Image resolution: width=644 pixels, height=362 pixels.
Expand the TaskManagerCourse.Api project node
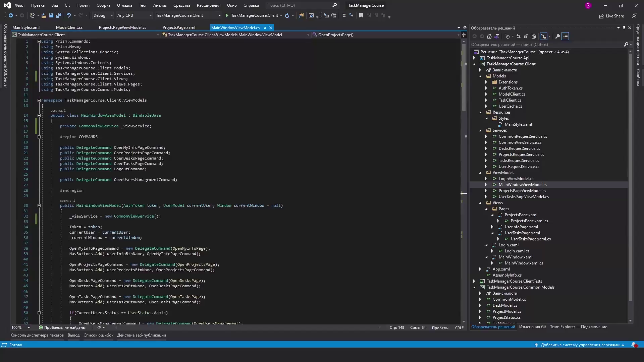point(474,58)
